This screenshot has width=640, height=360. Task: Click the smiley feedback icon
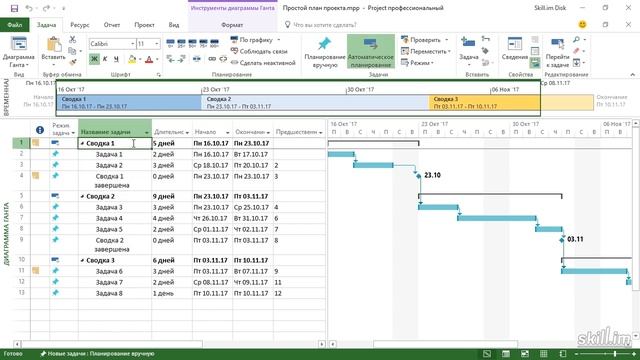[582, 24]
